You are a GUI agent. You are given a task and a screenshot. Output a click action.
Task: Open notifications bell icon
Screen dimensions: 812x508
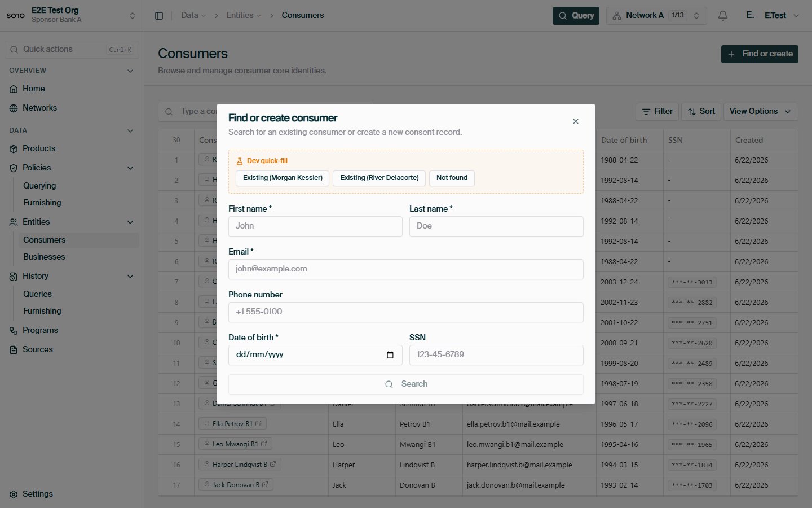[x=723, y=16]
